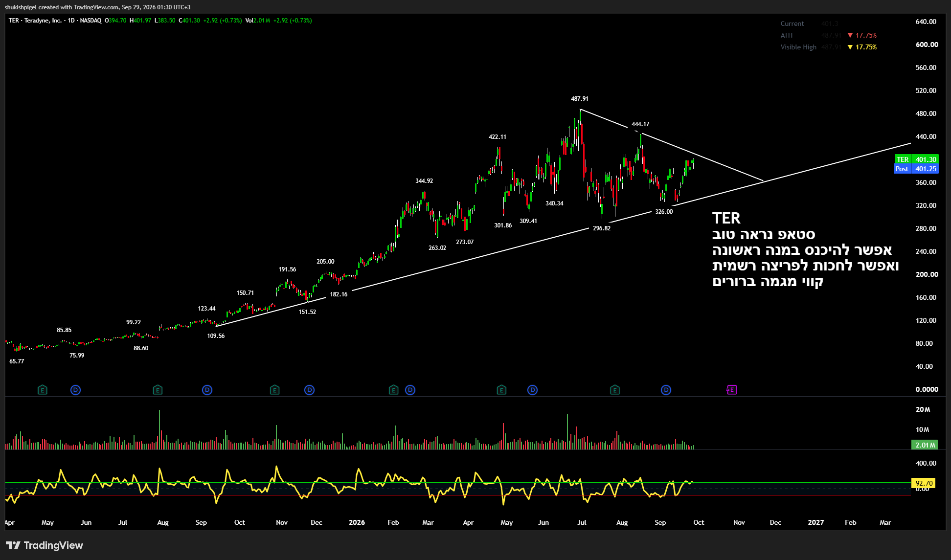Click the 109.56 trendline start label

click(x=216, y=336)
